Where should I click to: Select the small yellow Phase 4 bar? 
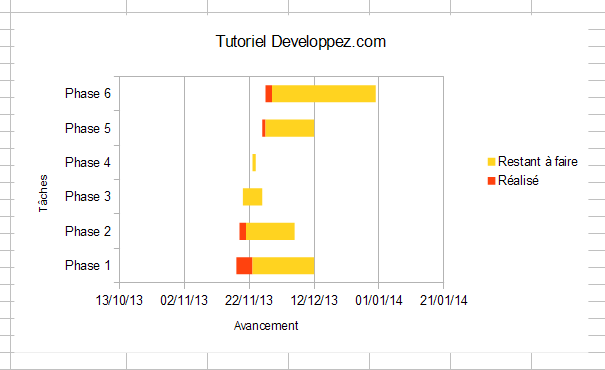click(x=254, y=162)
